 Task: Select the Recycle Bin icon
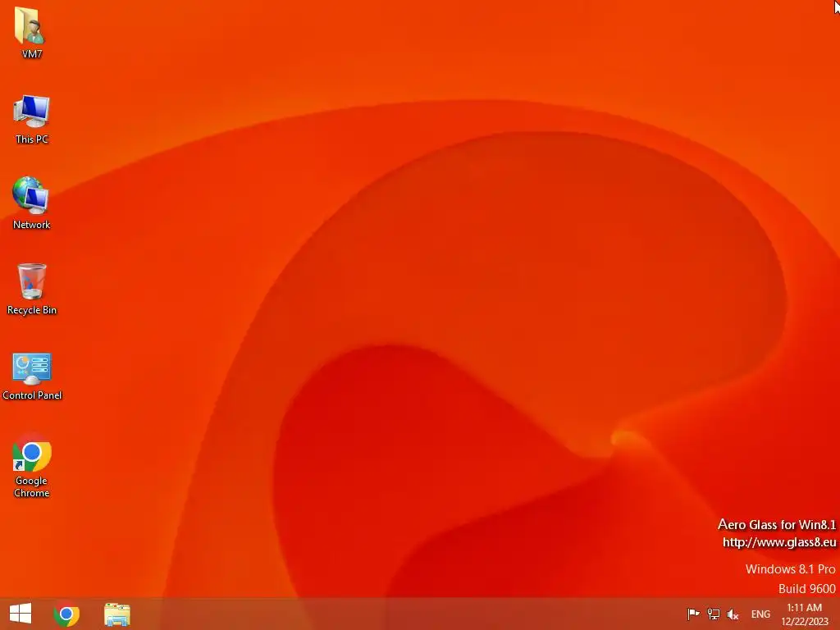32,281
